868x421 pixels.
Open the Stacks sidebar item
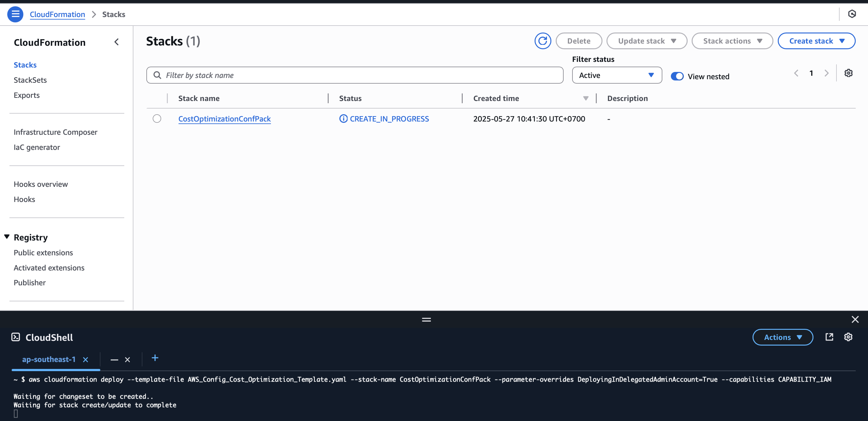(x=25, y=65)
